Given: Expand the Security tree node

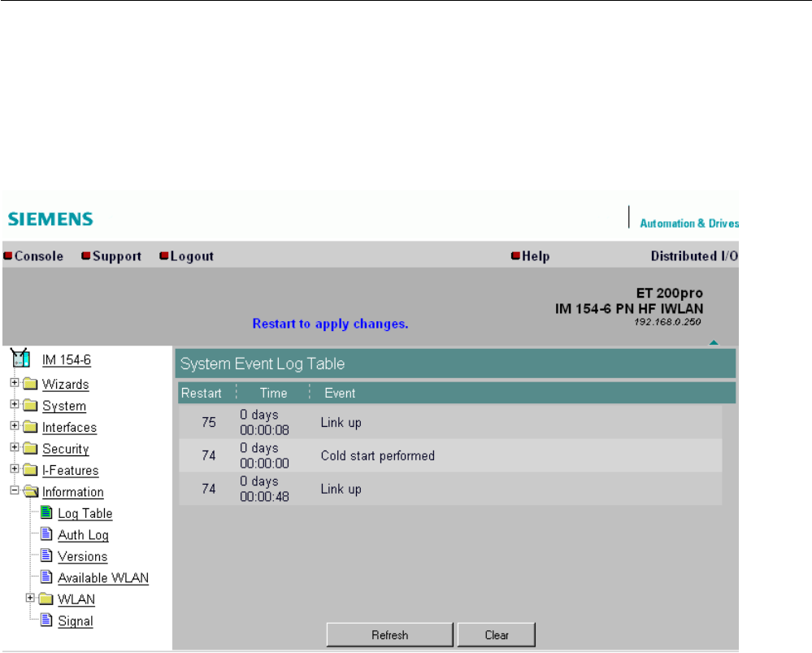Looking at the screenshot, I should (15, 447).
